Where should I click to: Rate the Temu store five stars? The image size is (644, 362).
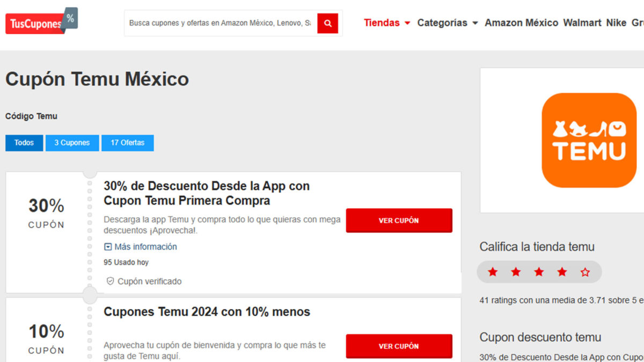click(x=585, y=272)
